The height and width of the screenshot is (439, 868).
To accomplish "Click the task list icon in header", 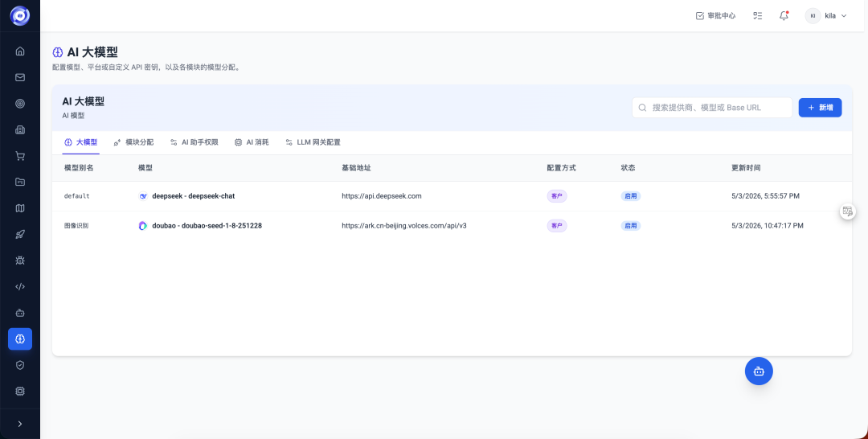I will [758, 15].
